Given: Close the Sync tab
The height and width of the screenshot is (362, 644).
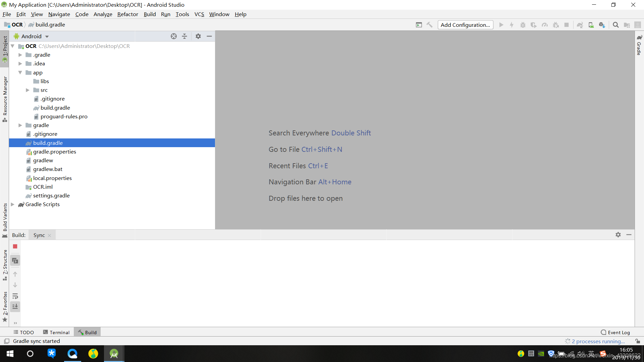Looking at the screenshot, I should (x=50, y=235).
